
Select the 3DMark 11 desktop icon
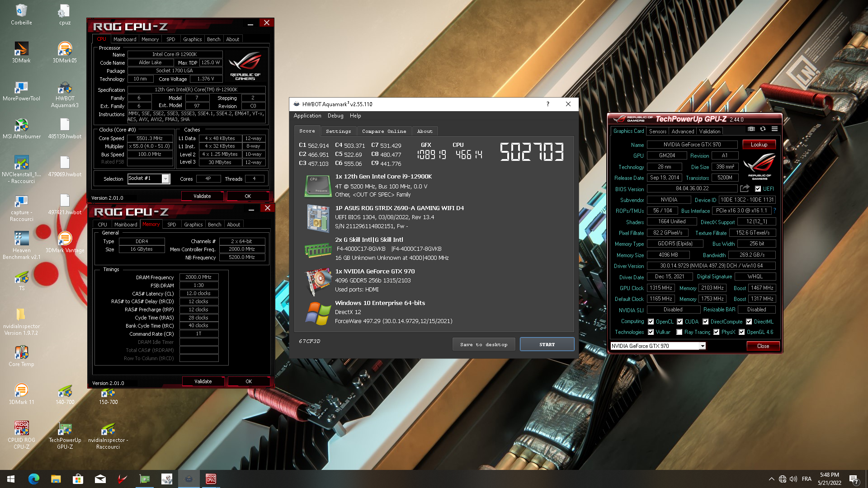[21, 394]
